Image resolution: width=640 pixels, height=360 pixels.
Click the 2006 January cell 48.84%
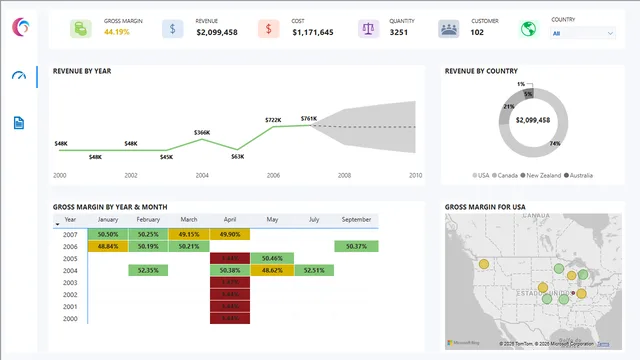click(x=108, y=247)
